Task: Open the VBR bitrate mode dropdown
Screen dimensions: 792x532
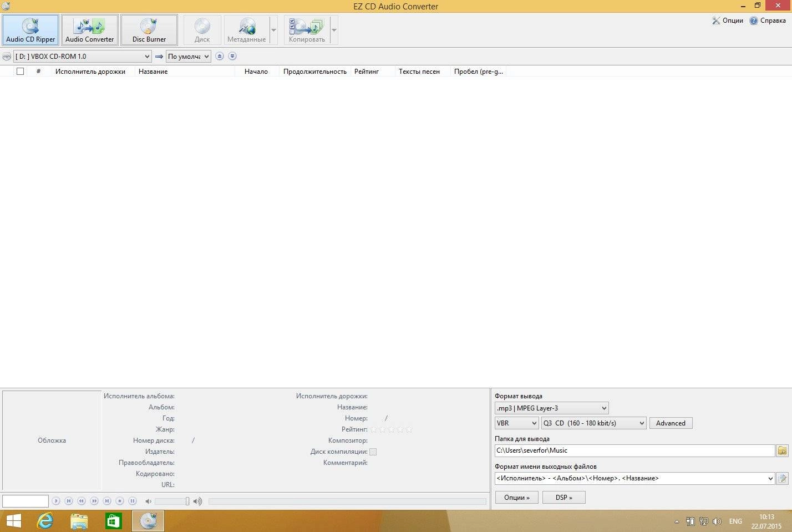Action: 517,423
